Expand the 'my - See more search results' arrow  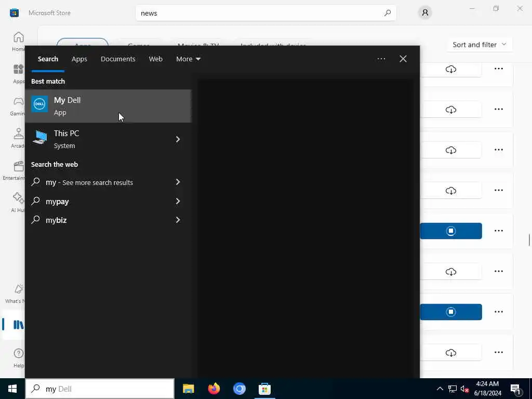point(178,182)
